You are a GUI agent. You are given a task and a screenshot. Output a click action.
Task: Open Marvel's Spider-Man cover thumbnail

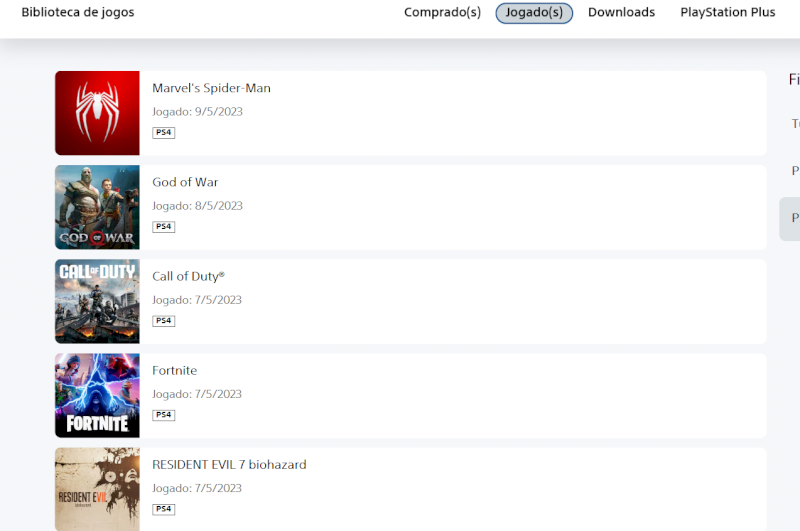pyautogui.click(x=97, y=113)
